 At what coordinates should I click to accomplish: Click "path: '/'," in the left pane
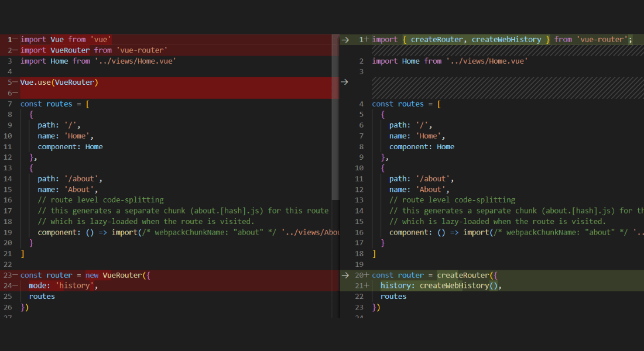[59, 125]
